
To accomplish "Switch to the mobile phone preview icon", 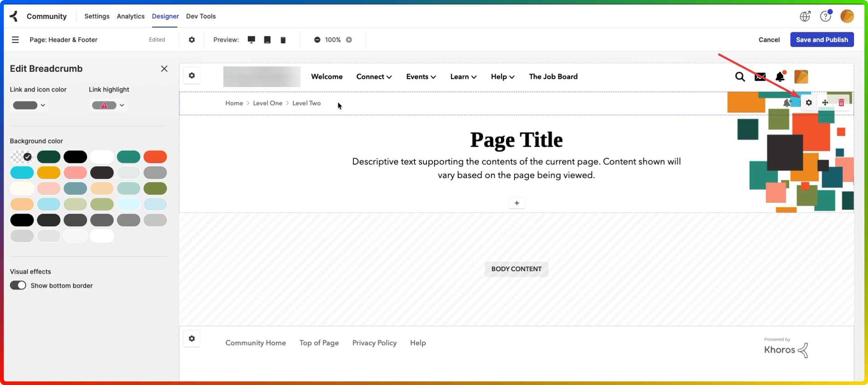I will [x=283, y=40].
